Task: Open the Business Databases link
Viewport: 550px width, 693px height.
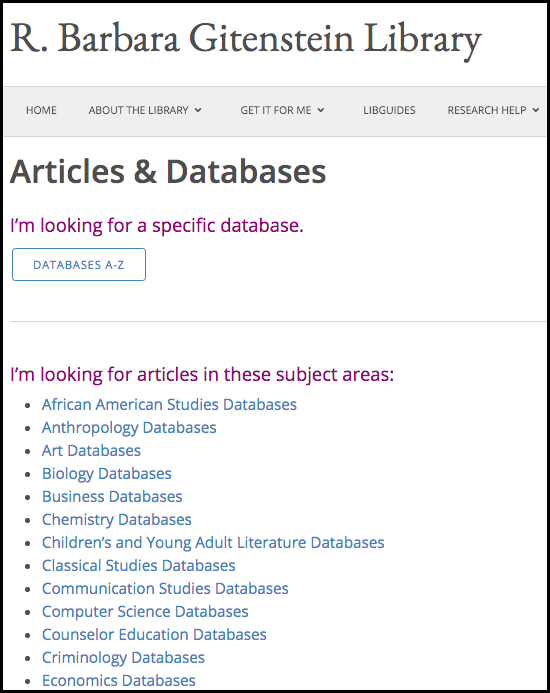Action: coord(112,496)
